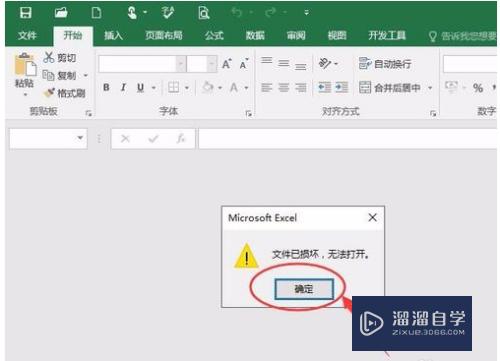Open the Name Box dropdown arrow
The width and height of the screenshot is (500, 361).
[x=80, y=137]
